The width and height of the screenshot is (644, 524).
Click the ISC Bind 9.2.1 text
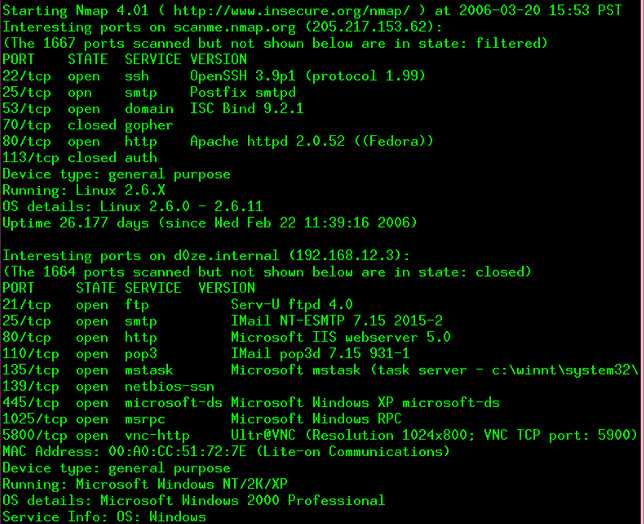click(x=247, y=108)
